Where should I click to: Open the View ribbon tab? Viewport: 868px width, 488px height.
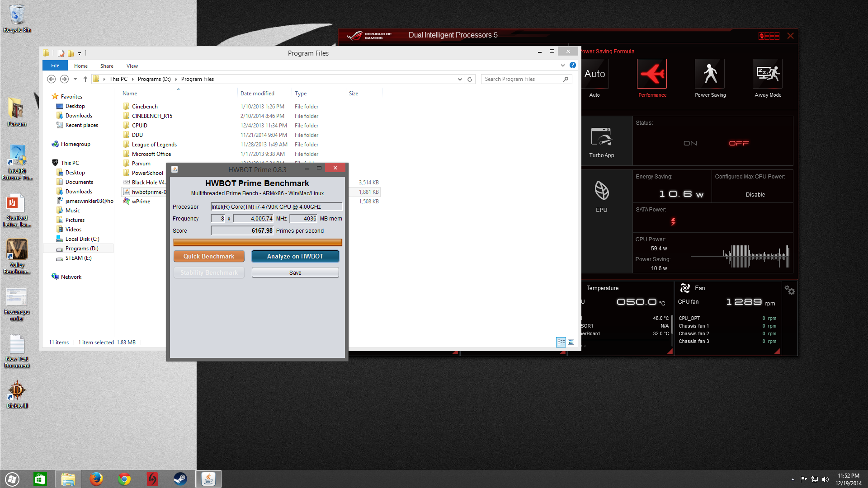pyautogui.click(x=132, y=66)
